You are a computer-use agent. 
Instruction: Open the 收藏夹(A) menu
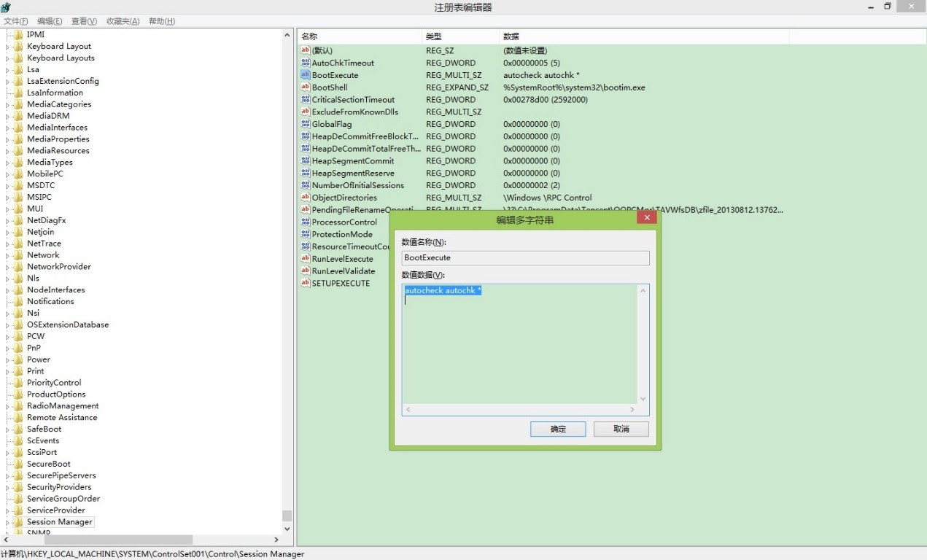click(x=123, y=21)
